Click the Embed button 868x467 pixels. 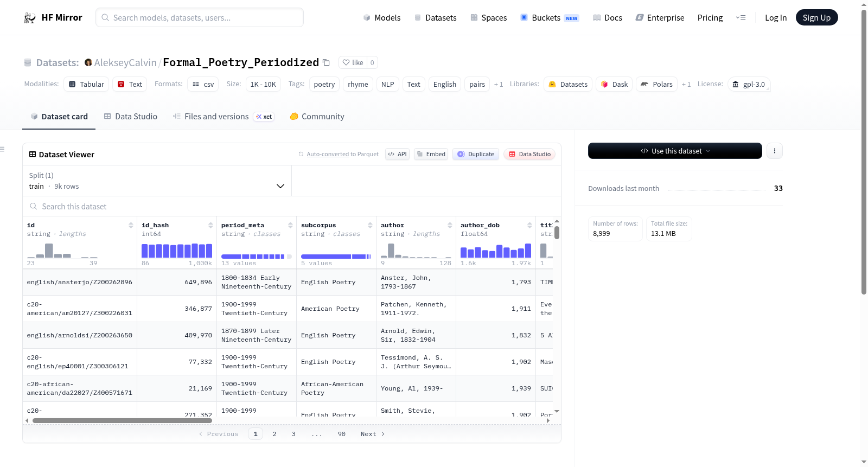point(431,154)
